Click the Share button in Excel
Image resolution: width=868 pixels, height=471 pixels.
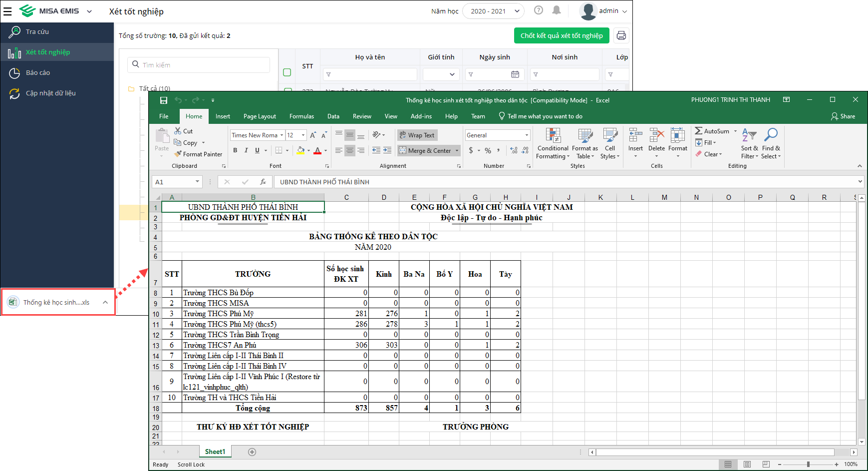(x=843, y=116)
